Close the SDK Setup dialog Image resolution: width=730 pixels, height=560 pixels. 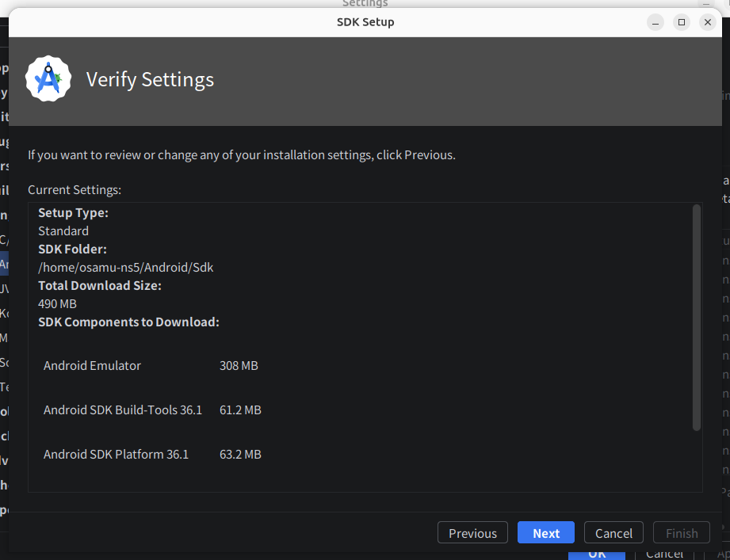tap(707, 22)
